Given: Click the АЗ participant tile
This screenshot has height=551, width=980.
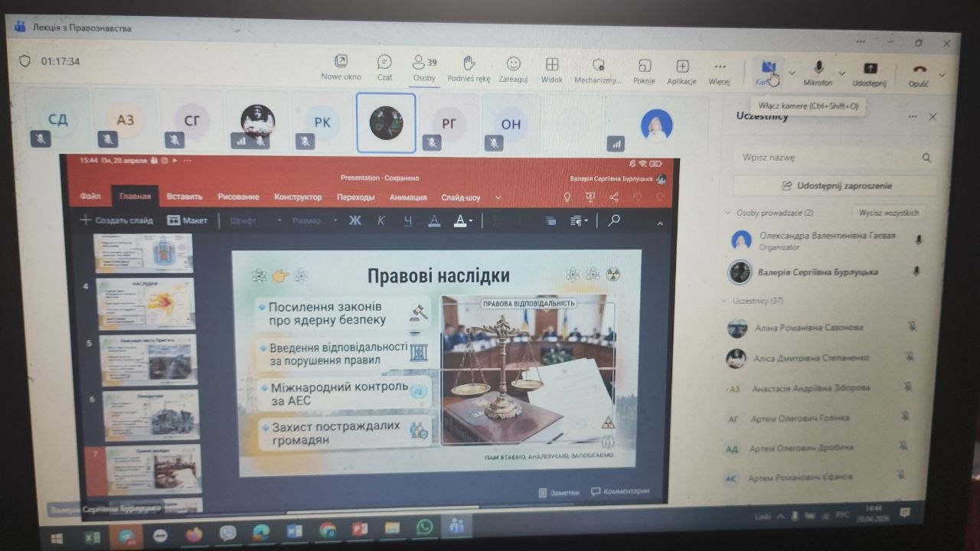Looking at the screenshot, I should [125, 120].
